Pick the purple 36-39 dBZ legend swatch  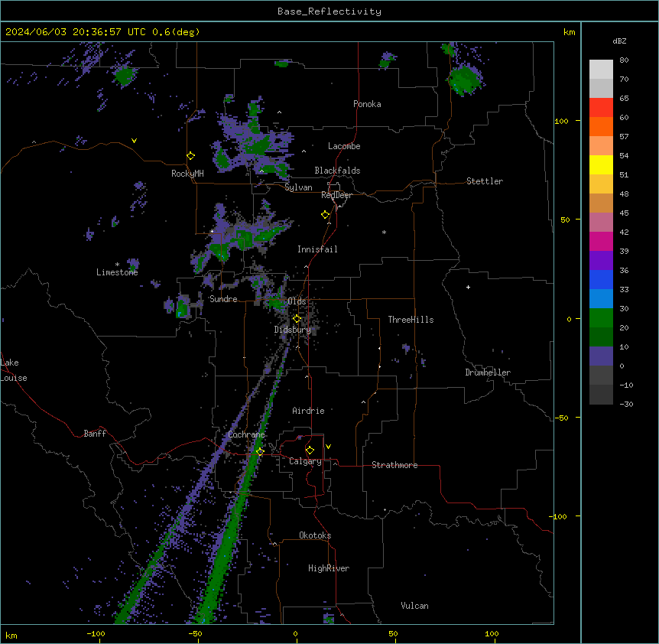click(x=601, y=260)
